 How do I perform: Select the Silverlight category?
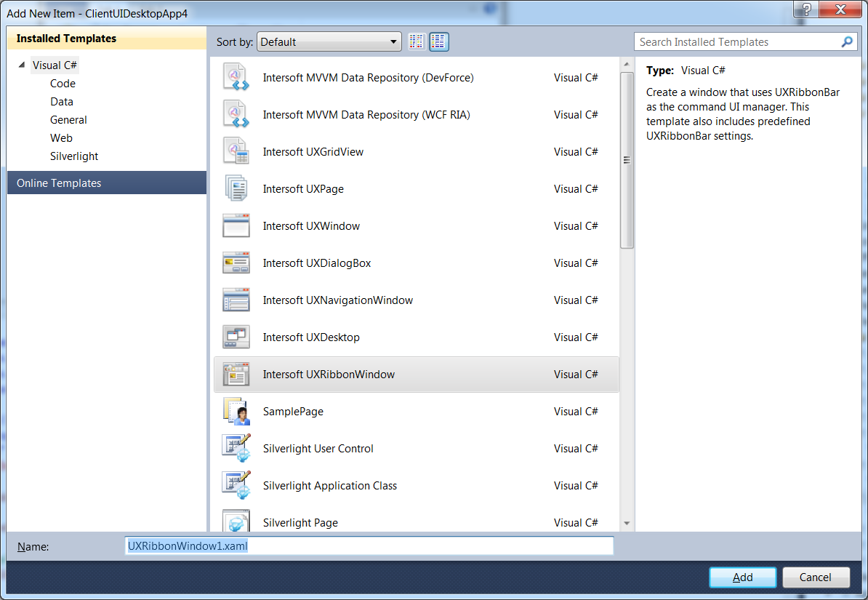tap(73, 156)
